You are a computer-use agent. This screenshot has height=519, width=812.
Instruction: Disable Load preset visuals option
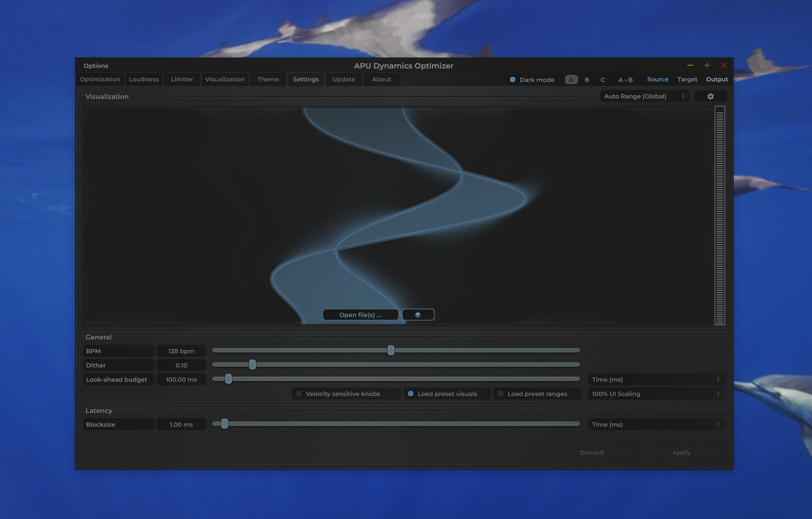(447, 394)
